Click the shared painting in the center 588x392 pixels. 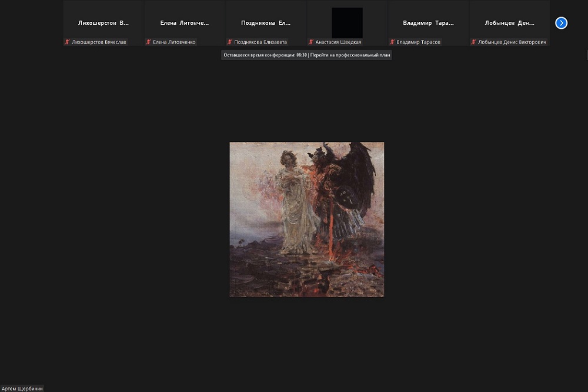306,220
